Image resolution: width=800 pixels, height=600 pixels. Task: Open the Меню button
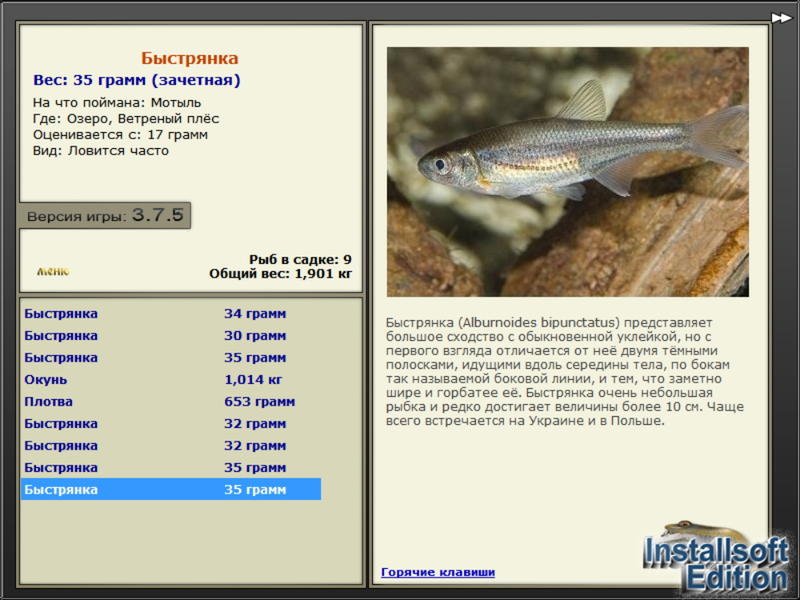(x=53, y=271)
